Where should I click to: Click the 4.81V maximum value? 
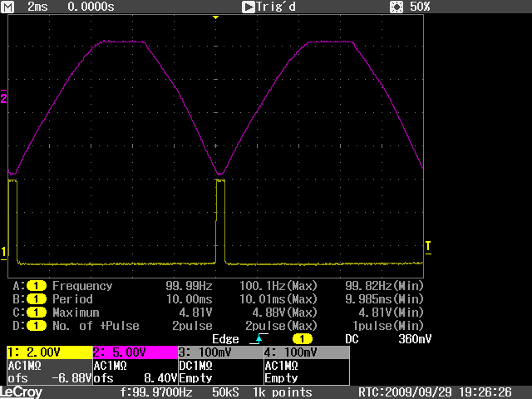click(x=196, y=313)
